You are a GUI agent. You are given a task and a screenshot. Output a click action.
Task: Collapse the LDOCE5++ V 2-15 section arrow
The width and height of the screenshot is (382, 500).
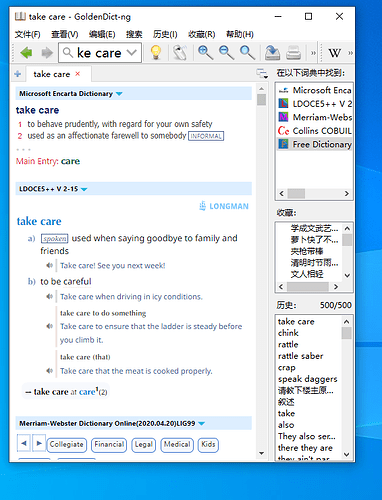[84, 189]
